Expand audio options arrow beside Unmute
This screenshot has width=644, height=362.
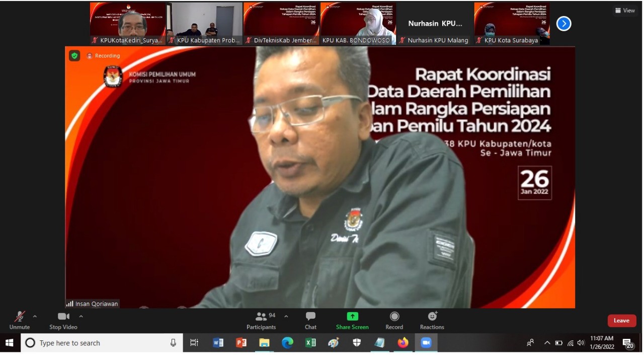(x=35, y=317)
